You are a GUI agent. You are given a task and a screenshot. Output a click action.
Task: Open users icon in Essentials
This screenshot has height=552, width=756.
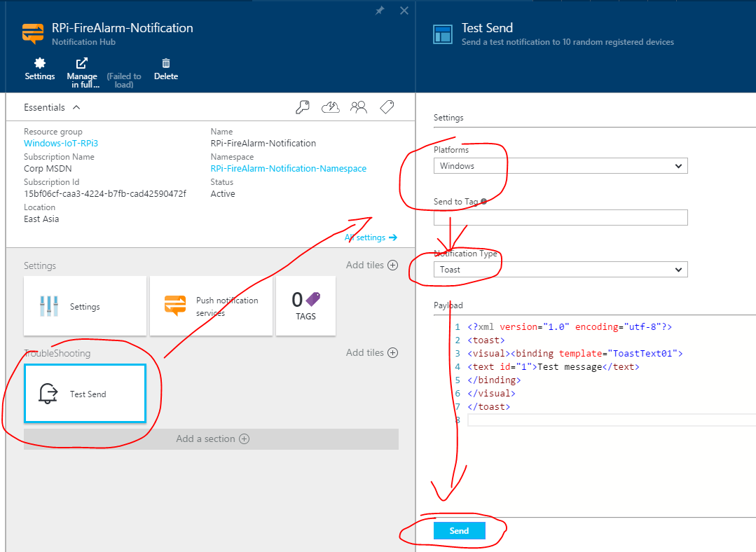coord(359,107)
